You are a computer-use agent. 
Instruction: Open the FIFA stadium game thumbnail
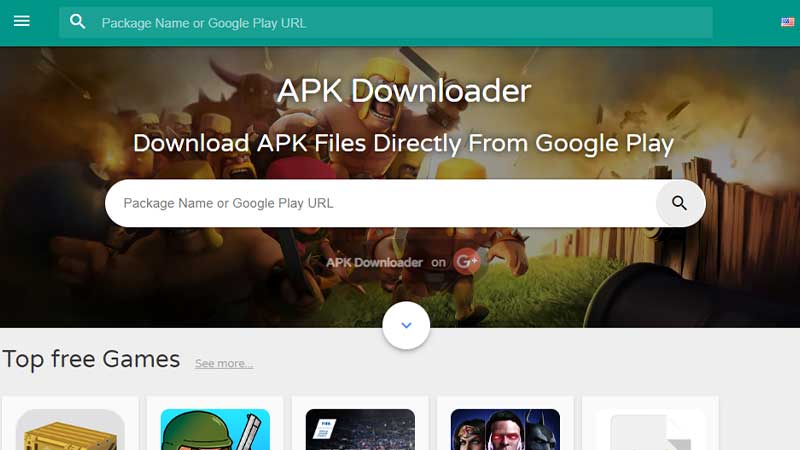360,429
